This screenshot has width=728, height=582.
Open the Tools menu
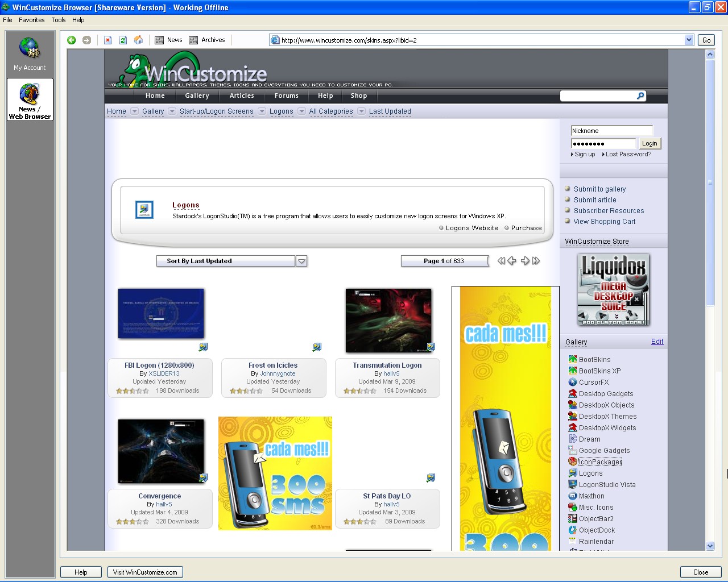point(59,20)
